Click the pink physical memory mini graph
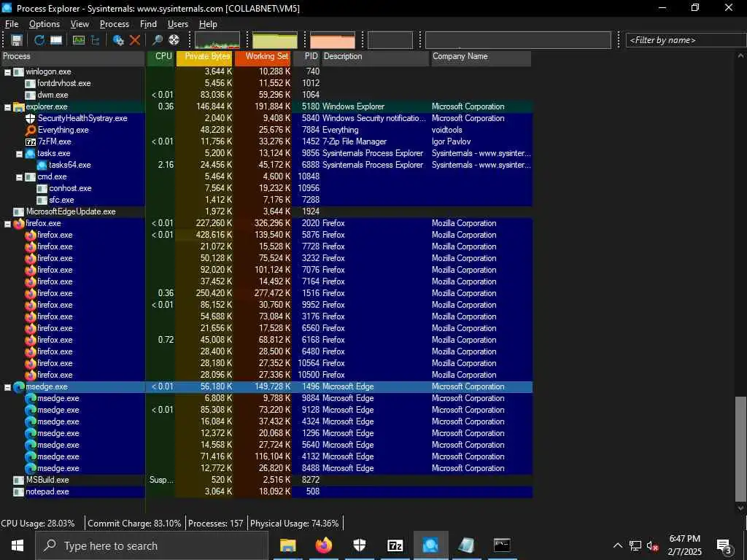Screen dimensions: 747x560 [x=333, y=40]
